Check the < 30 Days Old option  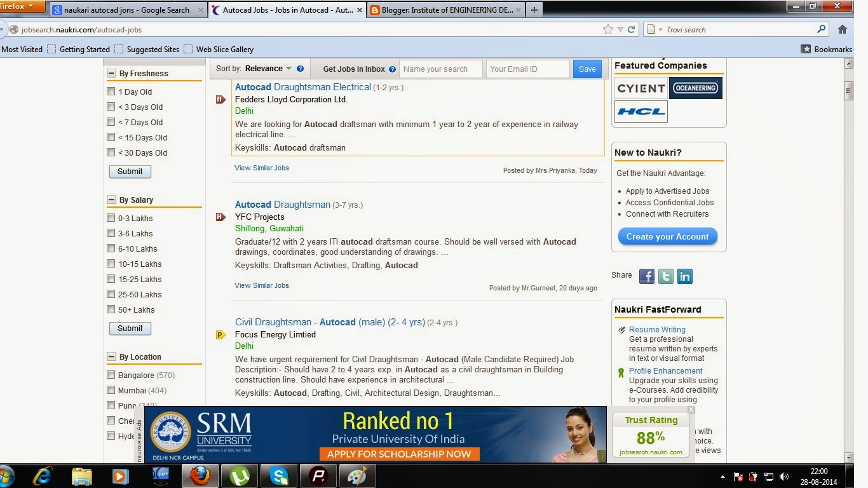111,152
